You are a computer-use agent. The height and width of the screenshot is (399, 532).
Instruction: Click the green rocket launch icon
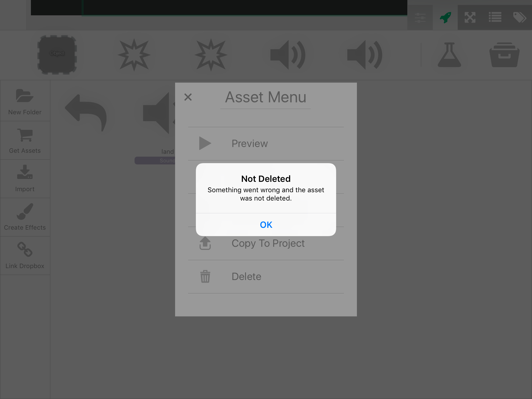(x=445, y=17)
